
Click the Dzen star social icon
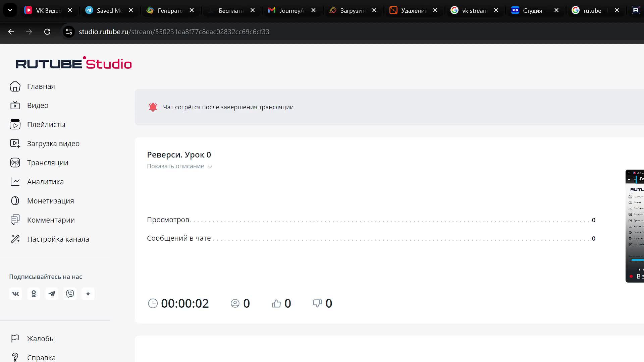88,294
